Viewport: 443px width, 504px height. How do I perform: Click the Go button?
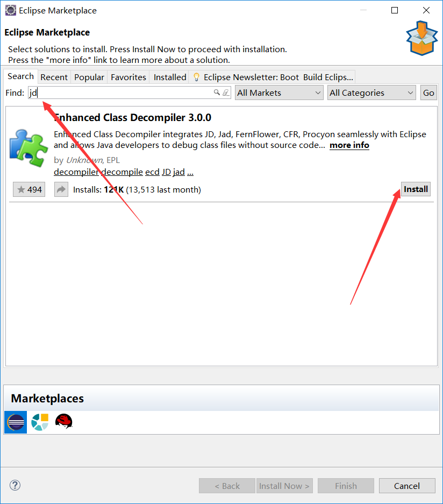coord(428,93)
